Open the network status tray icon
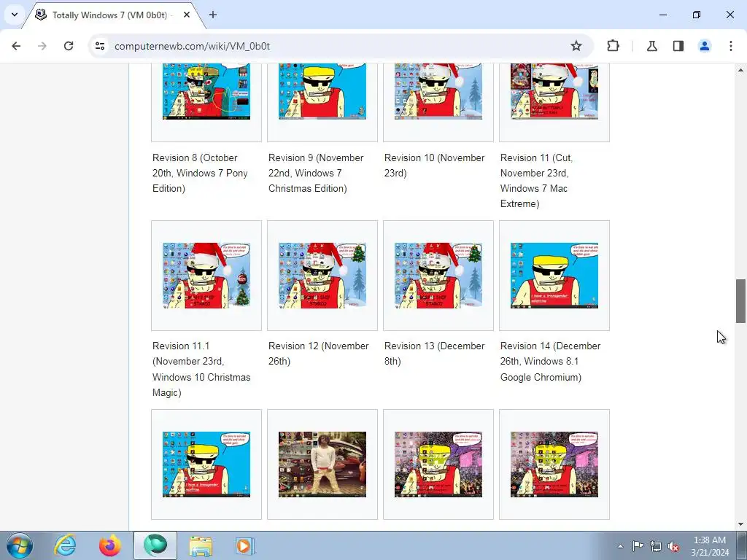 click(656, 546)
